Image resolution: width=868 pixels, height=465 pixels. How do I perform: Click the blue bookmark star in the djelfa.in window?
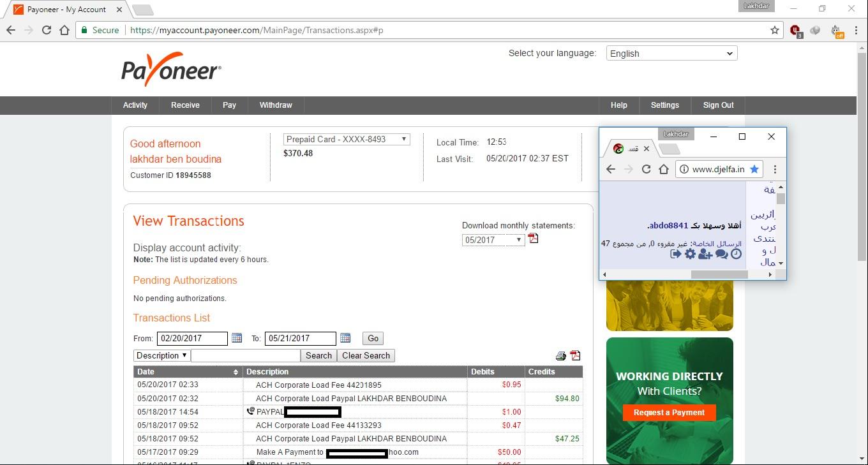pyautogui.click(x=754, y=169)
